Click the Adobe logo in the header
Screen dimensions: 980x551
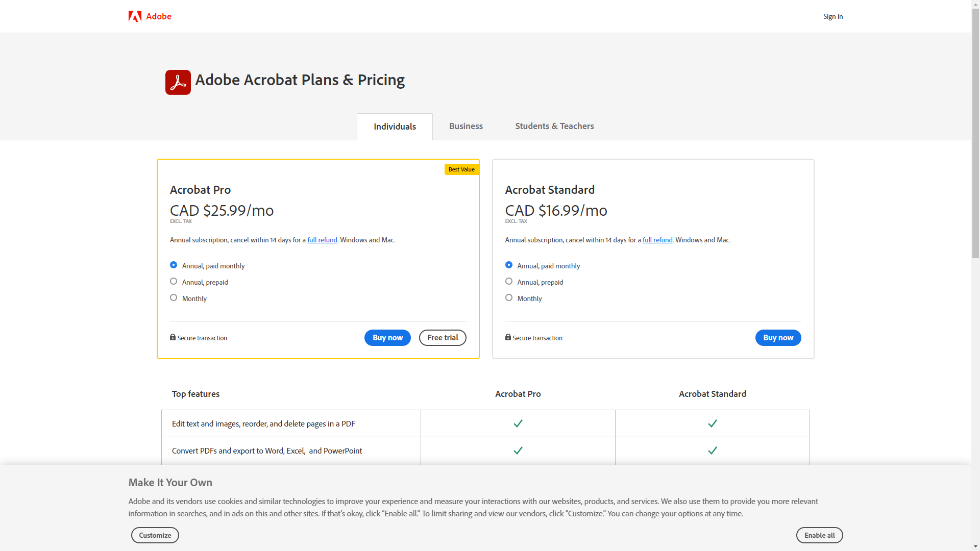click(150, 16)
